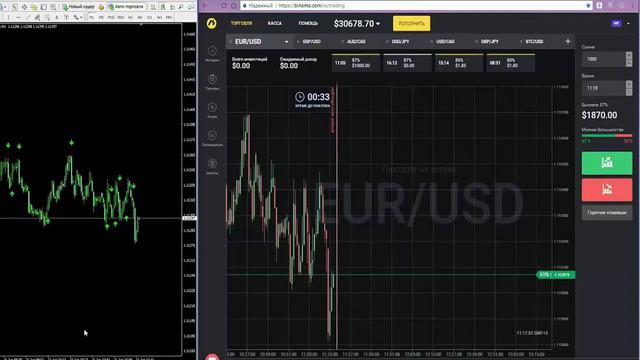Toggle Авто-торговля in MetaTrader toolbar
640x360 pixels.
(126, 7)
